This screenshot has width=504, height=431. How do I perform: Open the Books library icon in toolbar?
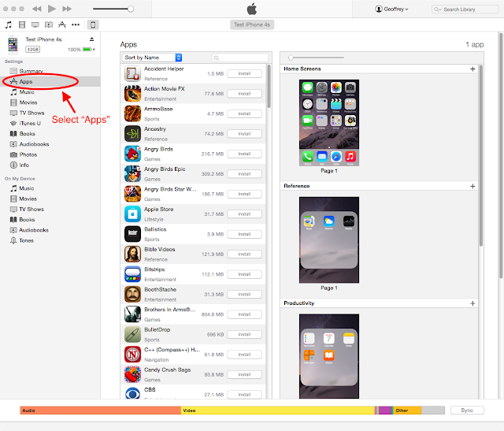click(x=49, y=24)
